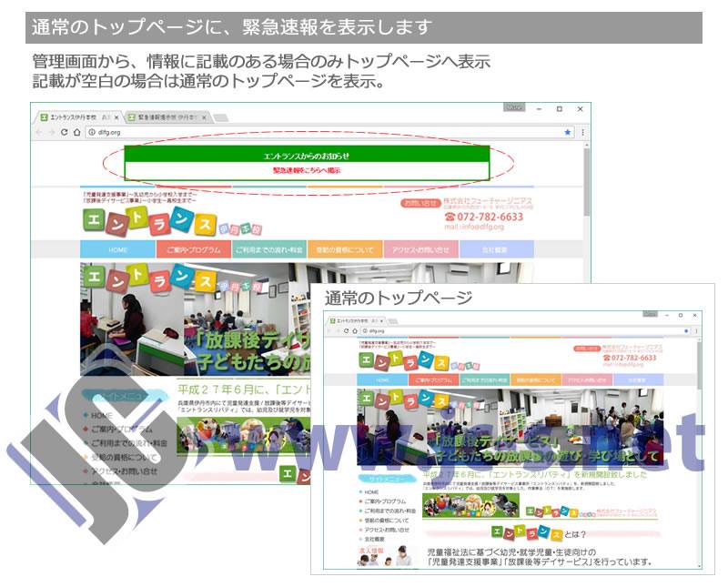This screenshot has width=728, height=587.
Task: Open 会社概要 in notice-banner browser navigation bar
Action: click(496, 249)
